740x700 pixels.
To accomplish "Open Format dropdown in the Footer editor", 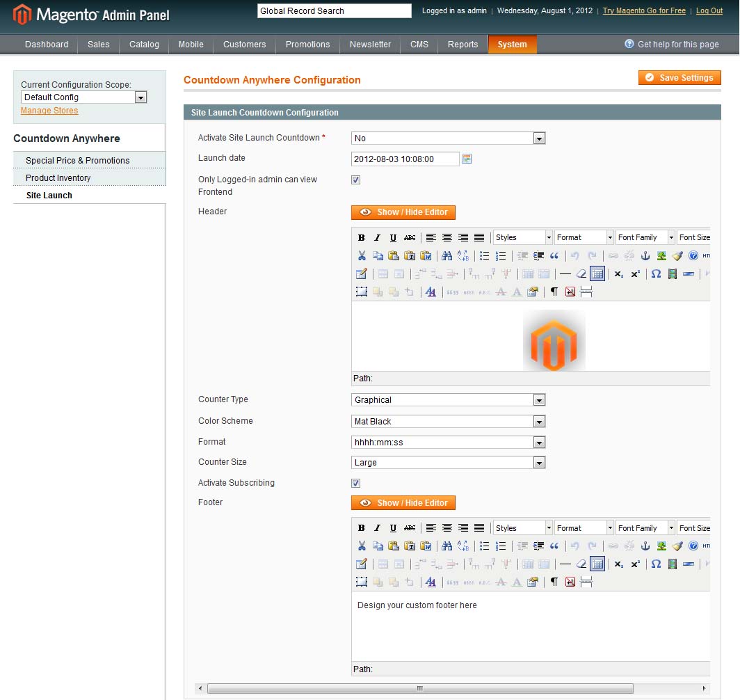I will [584, 528].
